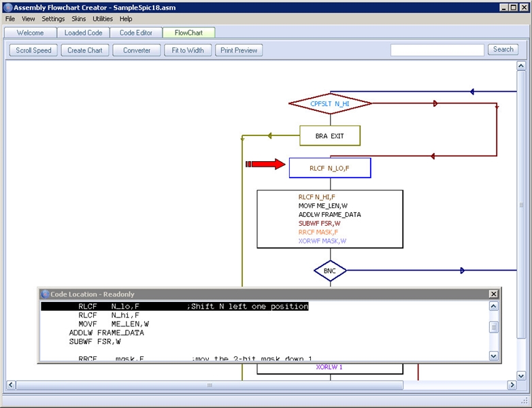Click RLCF N_HI,F line in block
Screen dimensions: 532x408
tap(317, 197)
